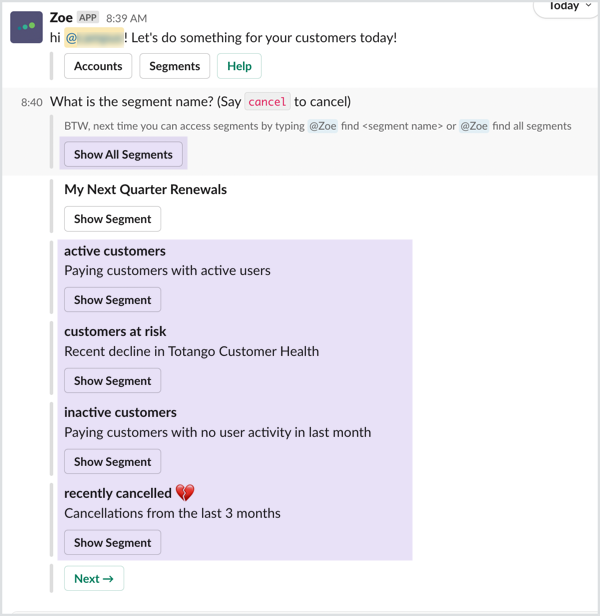Show the recently cancelled segment

(x=112, y=543)
